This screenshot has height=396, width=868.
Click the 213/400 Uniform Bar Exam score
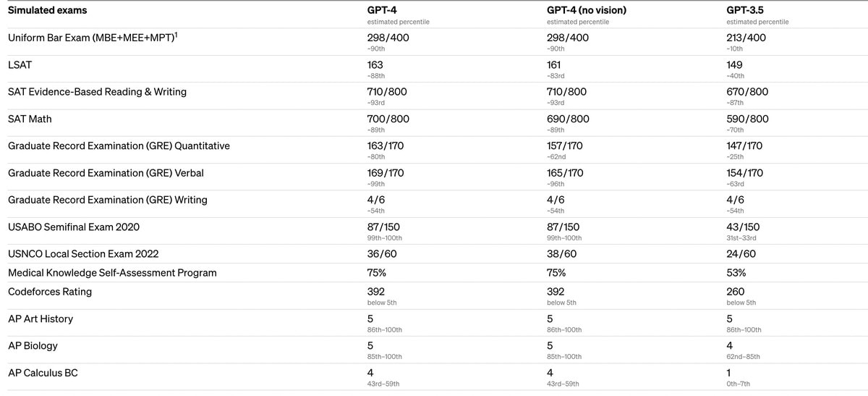point(746,38)
